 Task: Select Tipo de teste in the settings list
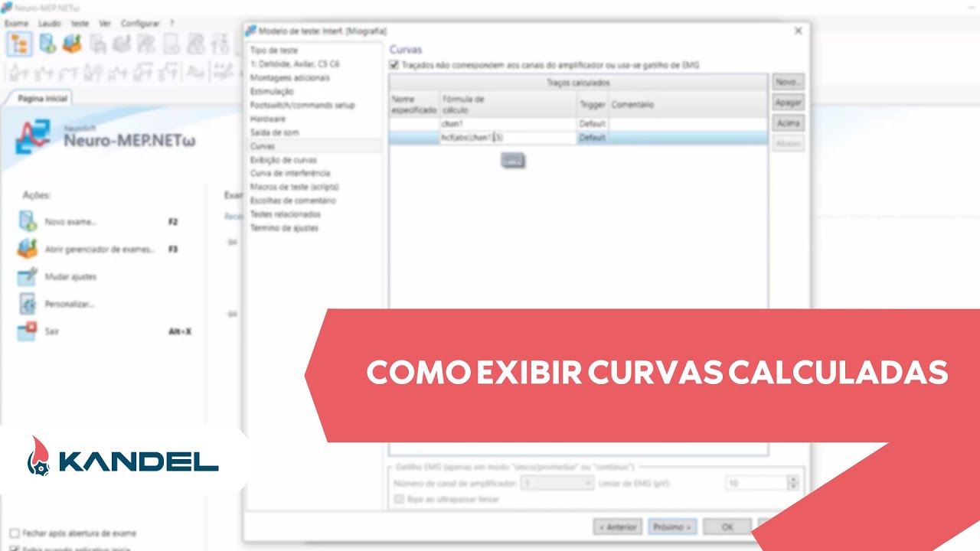274,51
